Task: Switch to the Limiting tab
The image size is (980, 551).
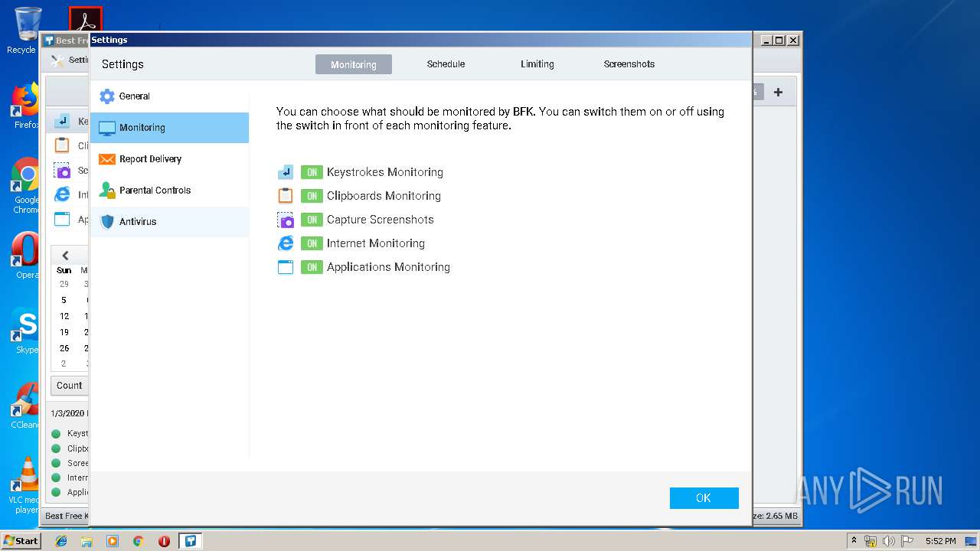Action: (x=537, y=64)
